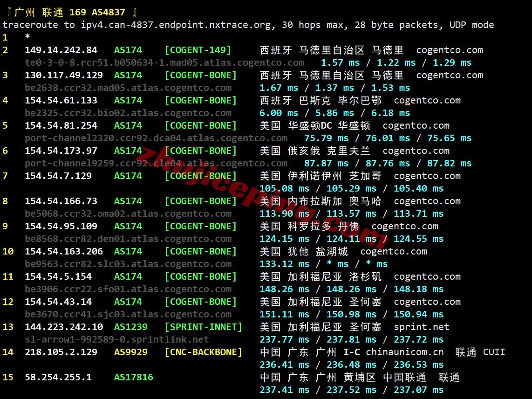Click IP address 154.54.5.154
Viewport: 532px width, 399px height.
(58, 276)
